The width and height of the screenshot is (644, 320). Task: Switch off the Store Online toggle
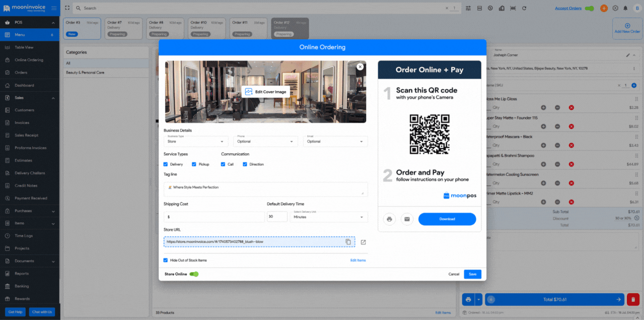coord(194,274)
